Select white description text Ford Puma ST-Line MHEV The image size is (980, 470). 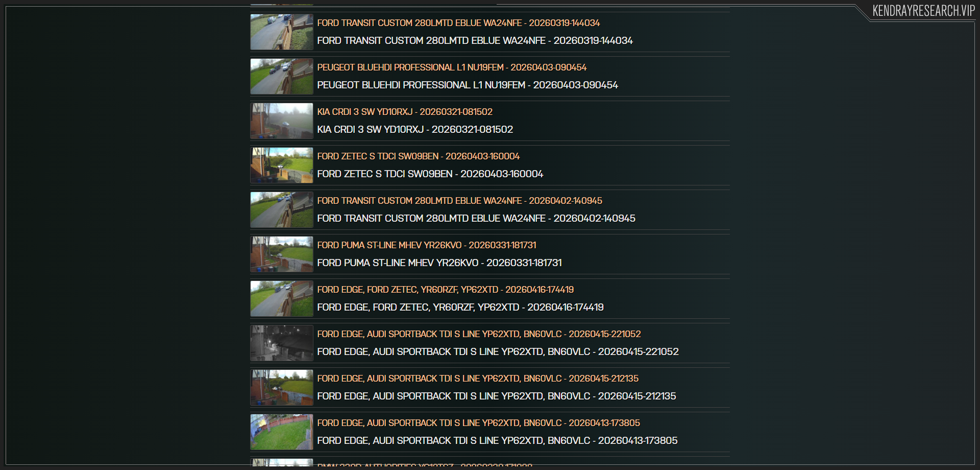point(439,263)
